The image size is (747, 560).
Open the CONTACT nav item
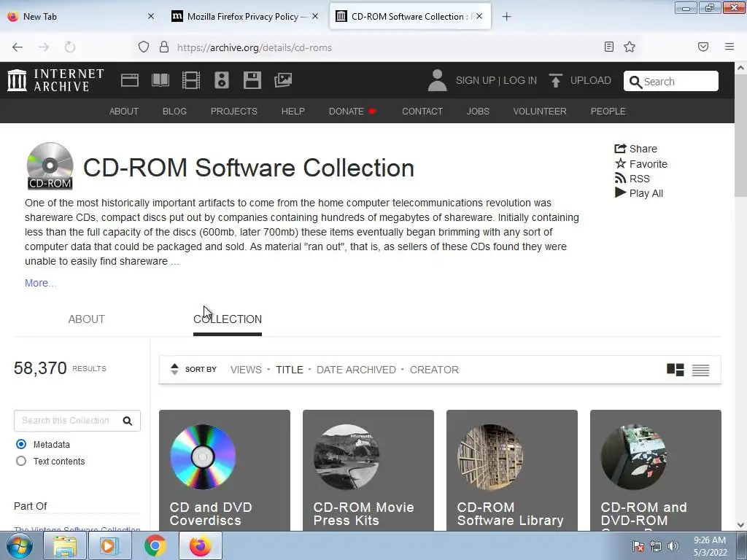coord(422,111)
